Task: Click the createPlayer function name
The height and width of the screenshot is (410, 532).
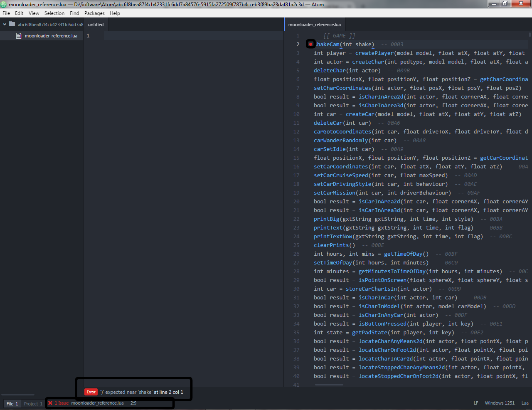Action: pyautogui.click(x=374, y=53)
